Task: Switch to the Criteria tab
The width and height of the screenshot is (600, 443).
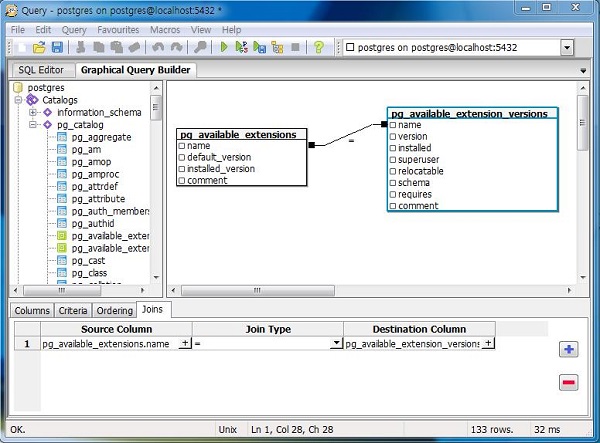Action: point(73,310)
